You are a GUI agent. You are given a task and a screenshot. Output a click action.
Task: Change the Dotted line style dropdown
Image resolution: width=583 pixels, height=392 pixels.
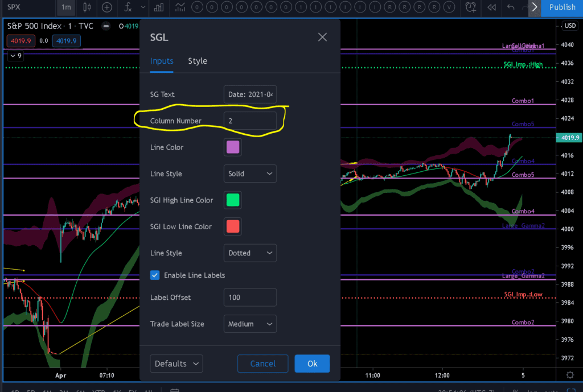250,253
